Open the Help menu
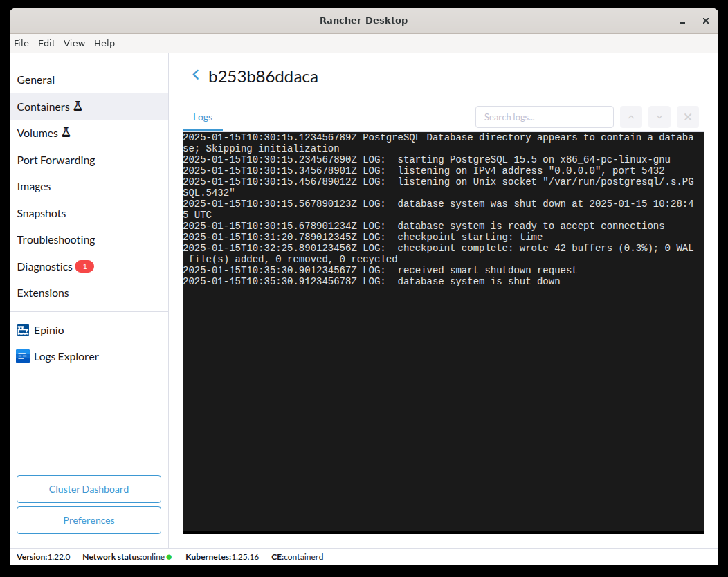This screenshot has height=577, width=728. [x=104, y=43]
